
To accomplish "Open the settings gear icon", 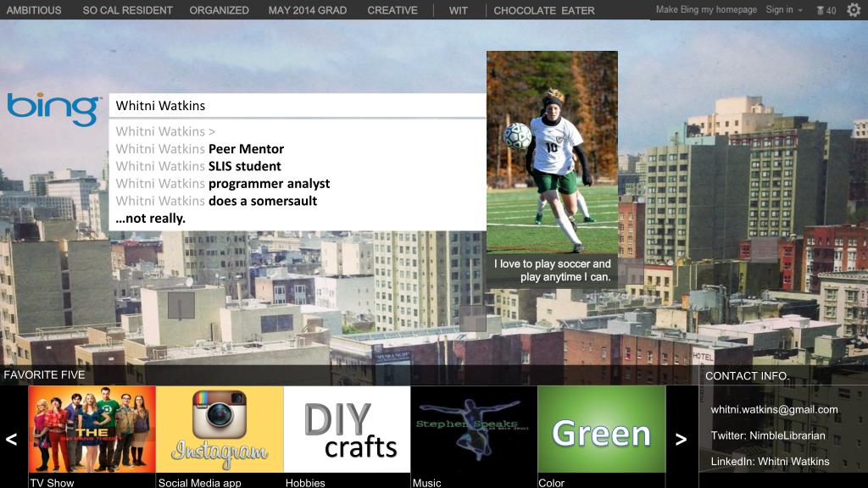I will tap(854, 9).
